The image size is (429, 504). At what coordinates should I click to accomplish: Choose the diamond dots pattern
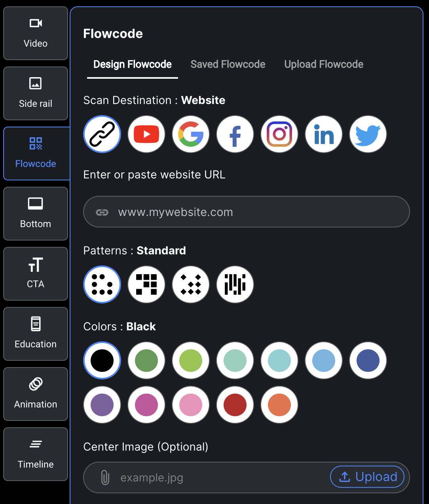point(191,284)
